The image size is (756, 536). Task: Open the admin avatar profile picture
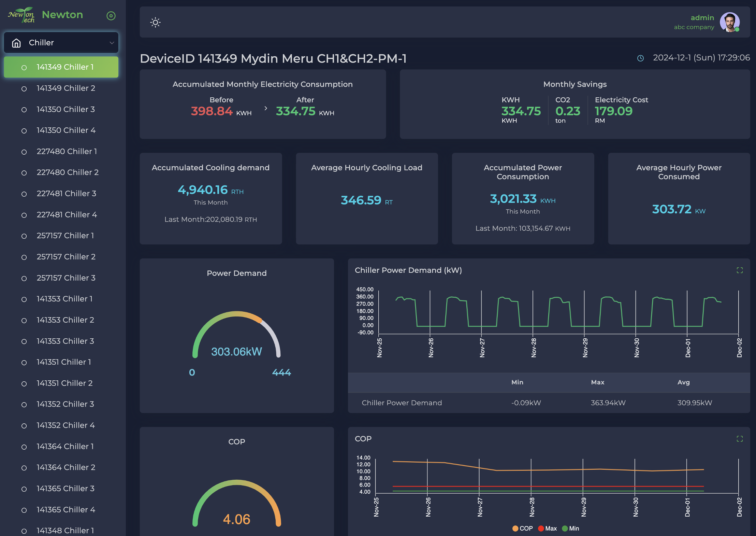[729, 22]
